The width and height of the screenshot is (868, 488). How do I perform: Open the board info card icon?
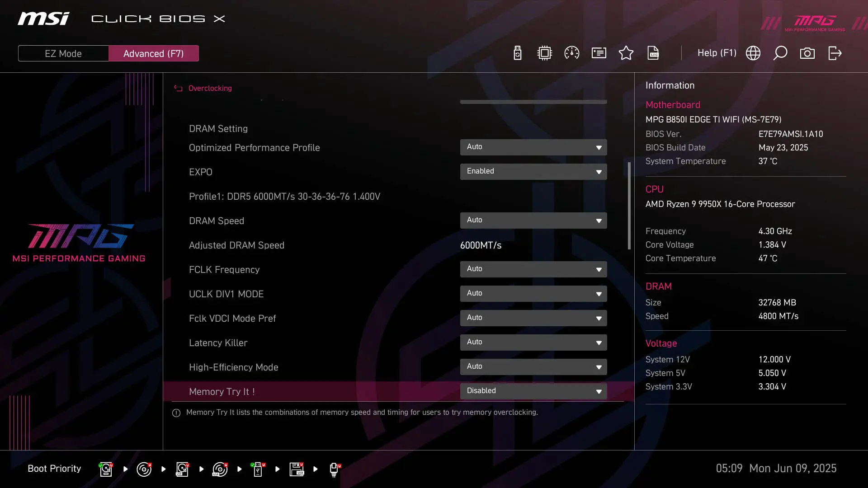pos(599,53)
